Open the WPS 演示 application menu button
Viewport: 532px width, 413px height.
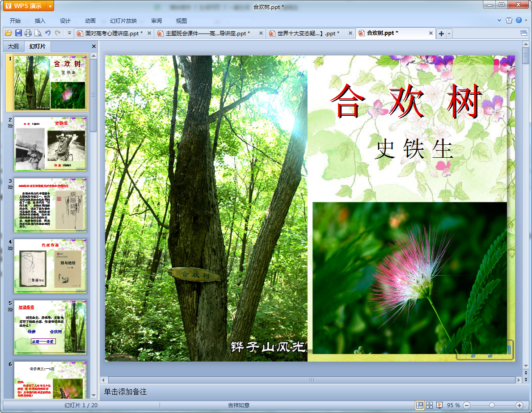pyautogui.click(x=25, y=6)
